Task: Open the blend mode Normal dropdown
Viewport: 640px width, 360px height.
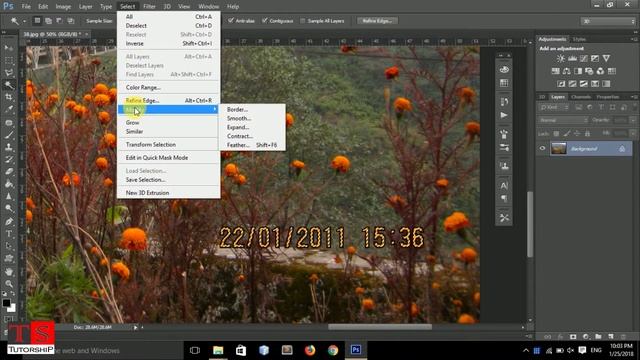Action: click(x=563, y=120)
